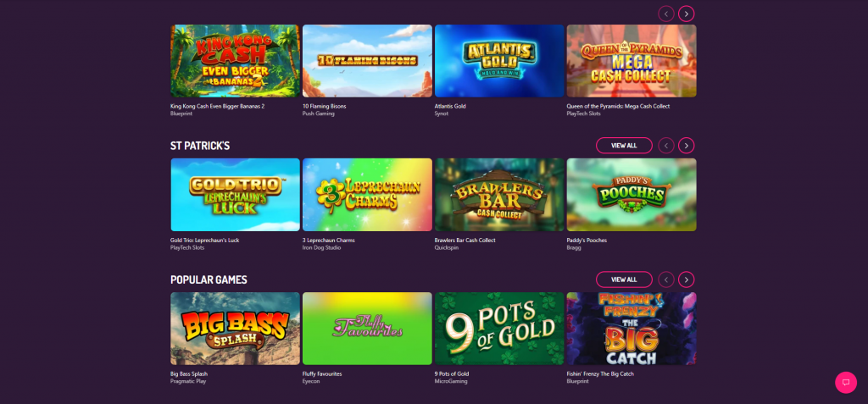View all Popular Games

pyautogui.click(x=624, y=279)
